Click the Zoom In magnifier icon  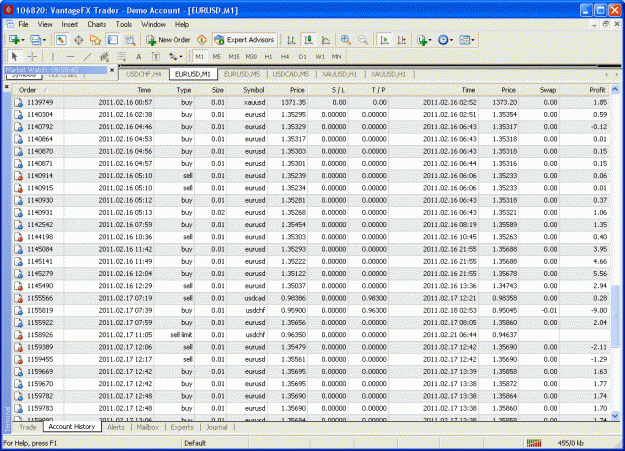tap(346, 40)
